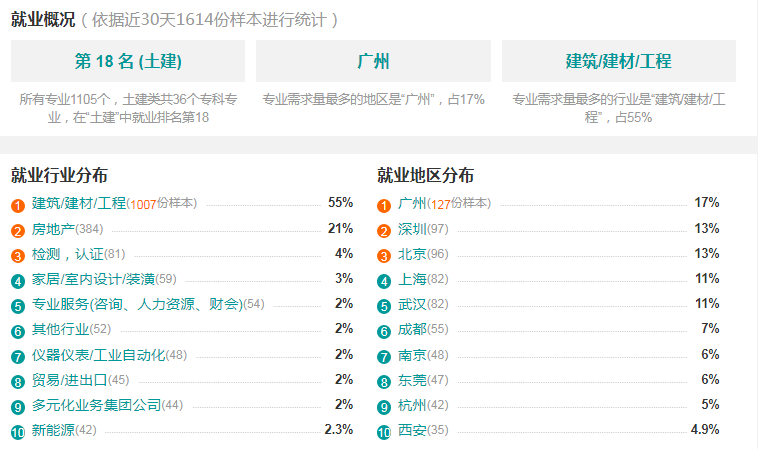Select the 东莞 region link

tap(412, 380)
